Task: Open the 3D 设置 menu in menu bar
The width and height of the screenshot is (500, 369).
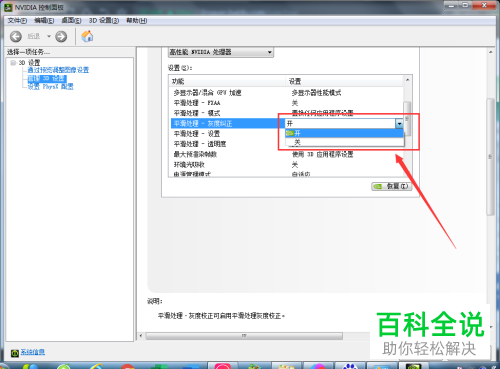Action: pos(104,21)
